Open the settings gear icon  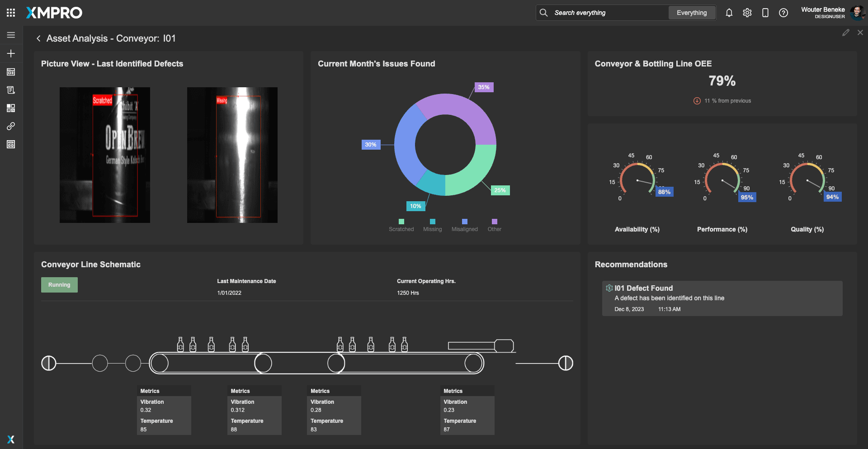[x=747, y=13]
